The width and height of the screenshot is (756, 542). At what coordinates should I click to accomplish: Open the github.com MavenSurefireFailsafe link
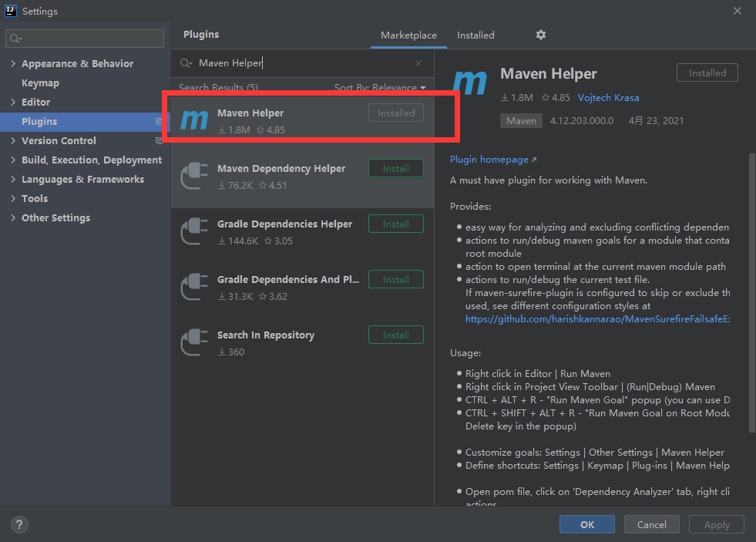(x=597, y=318)
